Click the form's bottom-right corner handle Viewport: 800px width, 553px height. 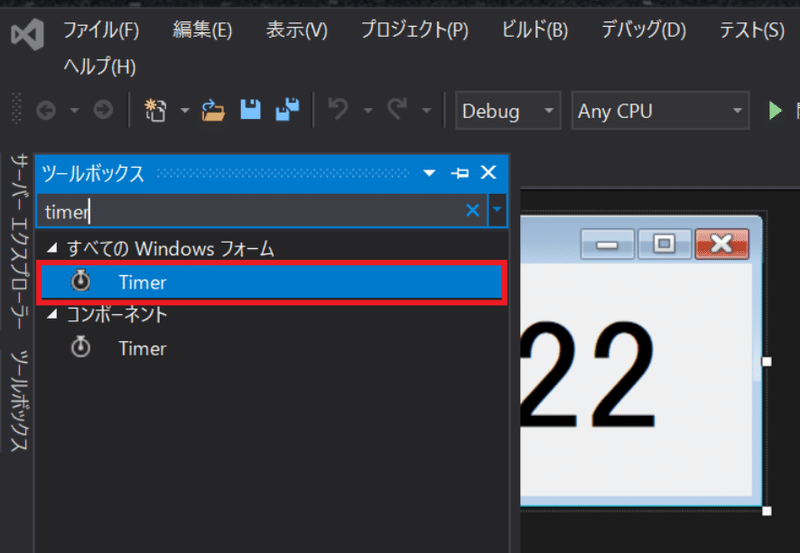tap(767, 511)
